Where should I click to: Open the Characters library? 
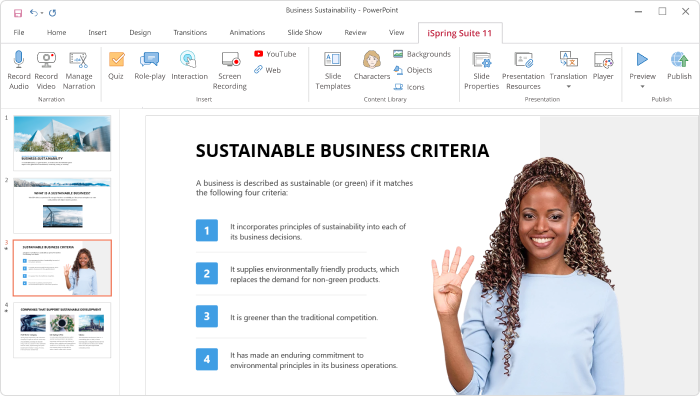point(372,66)
